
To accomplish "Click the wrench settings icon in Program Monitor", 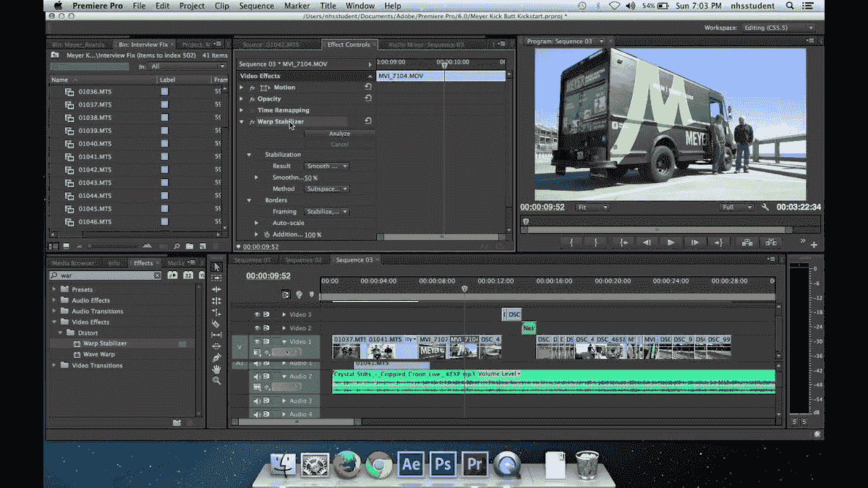I will pos(765,207).
